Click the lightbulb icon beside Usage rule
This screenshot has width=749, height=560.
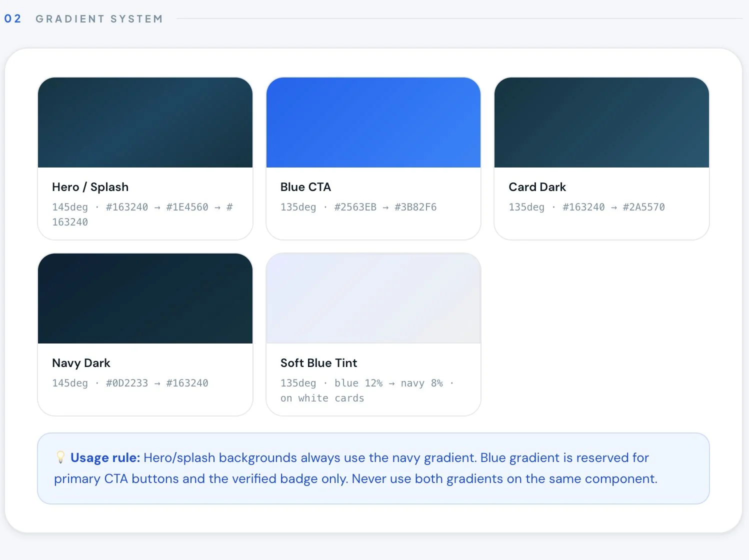(x=60, y=457)
